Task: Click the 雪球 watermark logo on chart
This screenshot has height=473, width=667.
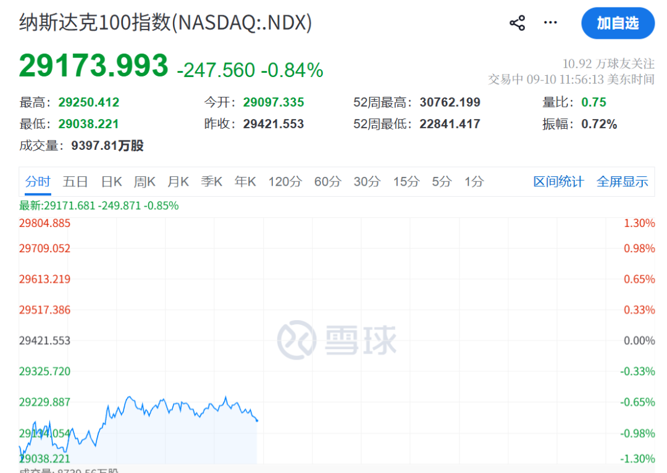Action: point(337,340)
